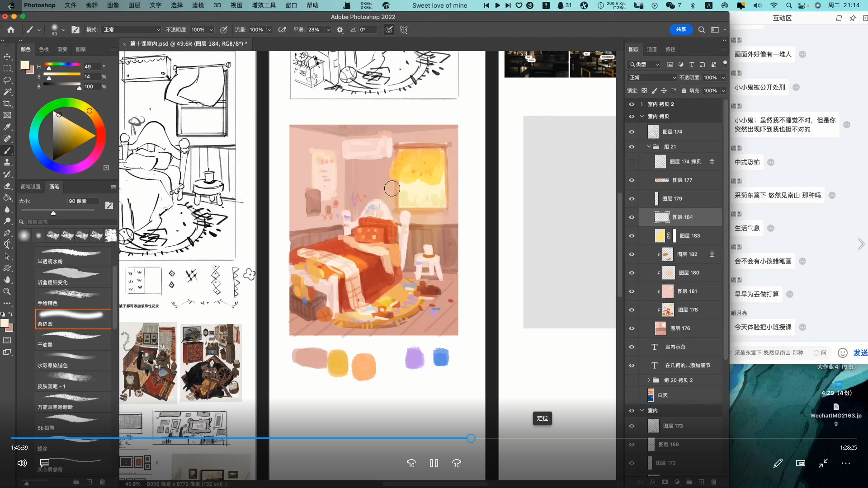The width and height of the screenshot is (868, 488).
Task: Open brush settings panel toggle icon
Action: 75,29
